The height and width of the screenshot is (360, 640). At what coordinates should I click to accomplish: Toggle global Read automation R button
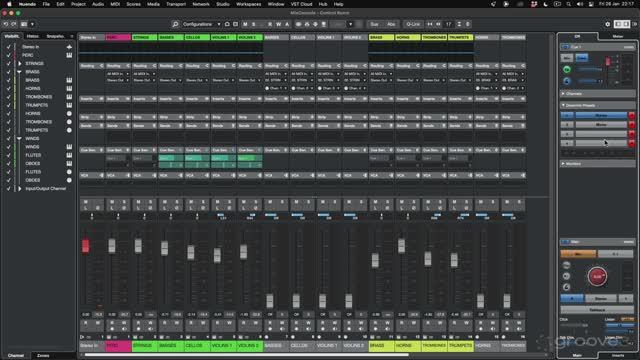(x=270, y=24)
